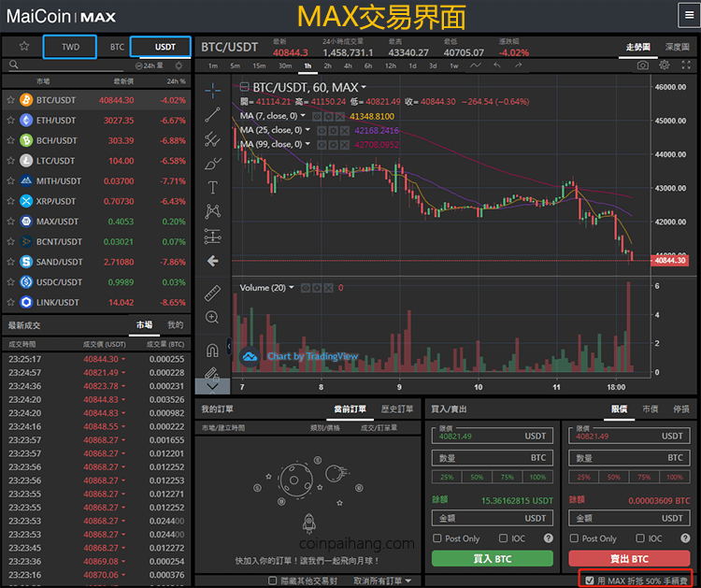This screenshot has width=701, height=588.
Task: Enable IOC on sell form
Action: click(x=640, y=538)
